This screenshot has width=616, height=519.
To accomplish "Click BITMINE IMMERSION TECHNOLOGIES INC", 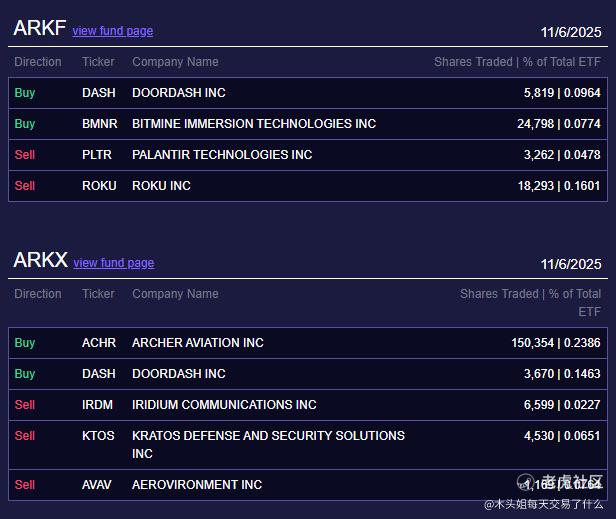I will (254, 124).
